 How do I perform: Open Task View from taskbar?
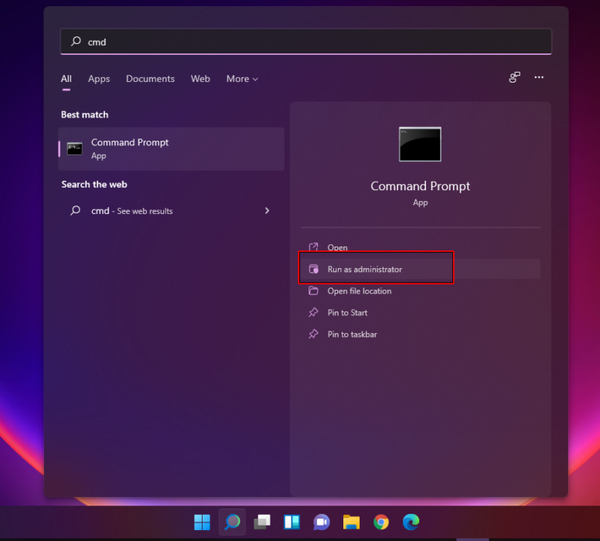[262, 522]
